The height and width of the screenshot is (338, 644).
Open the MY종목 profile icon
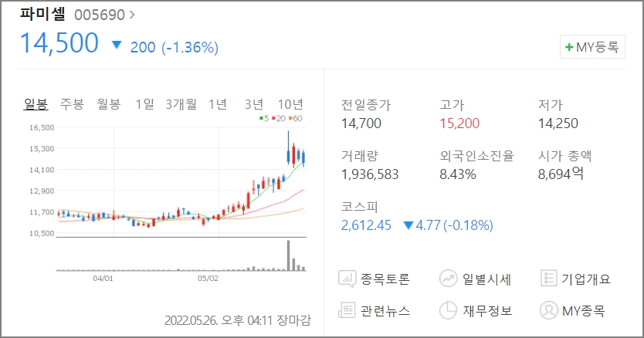click(x=549, y=310)
